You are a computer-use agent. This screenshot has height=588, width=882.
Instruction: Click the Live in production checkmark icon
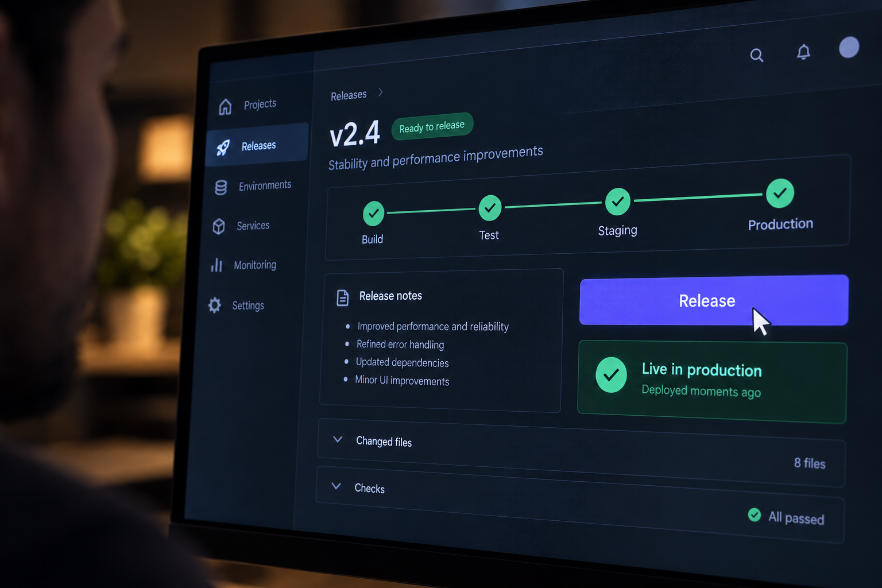(x=611, y=375)
